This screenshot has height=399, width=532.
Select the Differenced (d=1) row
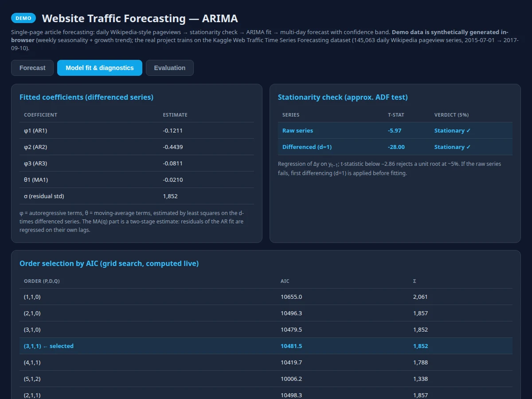click(x=395, y=147)
